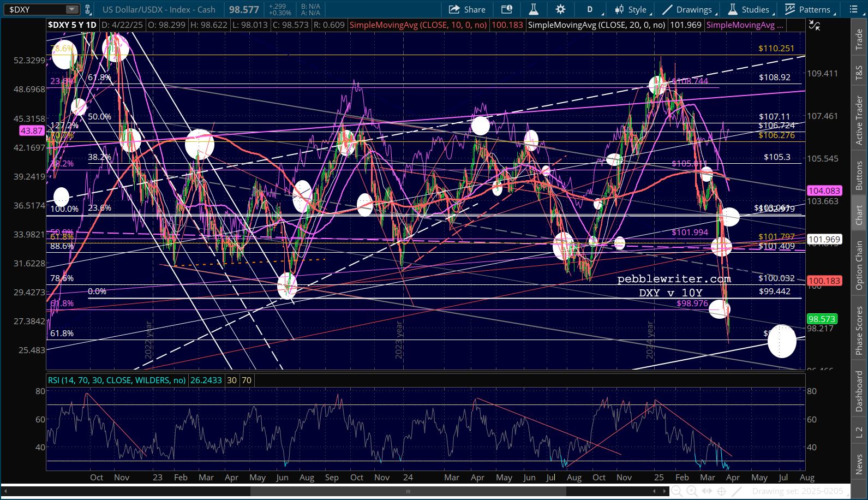Click the flask Edit Studies icon
The height and width of the screenshot is (500, 868).
coord(534,9)
